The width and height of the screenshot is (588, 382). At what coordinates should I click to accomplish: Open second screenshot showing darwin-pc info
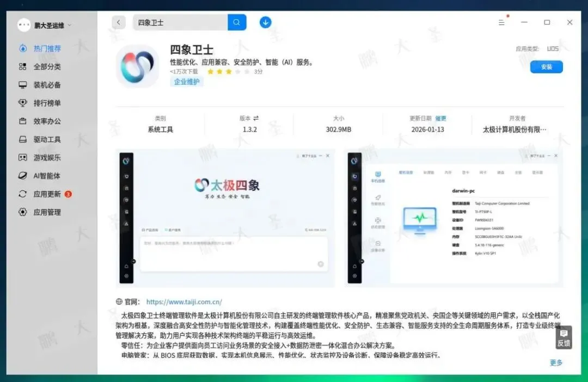click(x=454, y=218)
